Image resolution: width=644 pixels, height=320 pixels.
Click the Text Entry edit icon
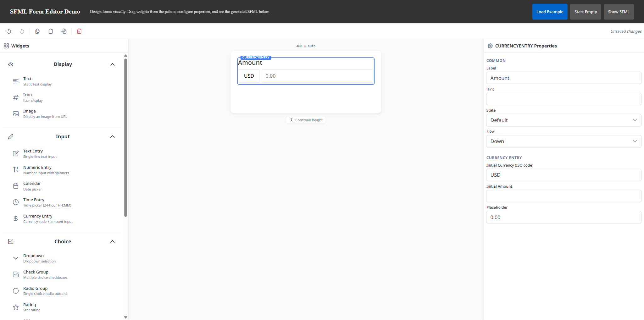pyautogui.click(x=16, y=154)
